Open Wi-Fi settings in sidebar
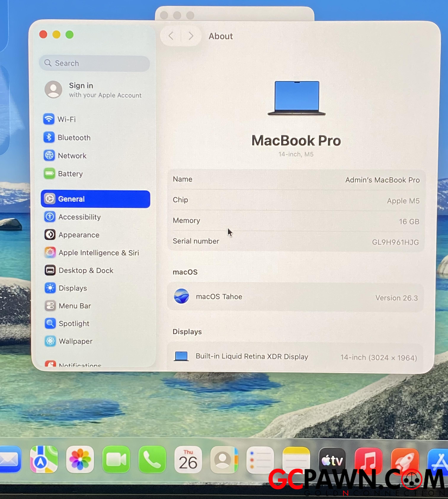This screenshot has width=448, height=499. tap(67, 119)
